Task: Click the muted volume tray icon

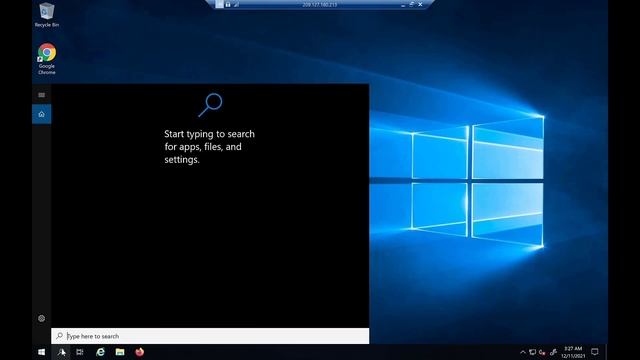Action: click(542, 352)
